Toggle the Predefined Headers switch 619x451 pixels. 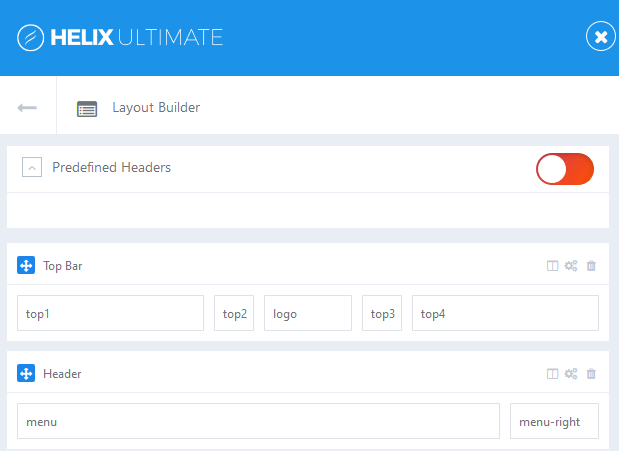(565, 169)
